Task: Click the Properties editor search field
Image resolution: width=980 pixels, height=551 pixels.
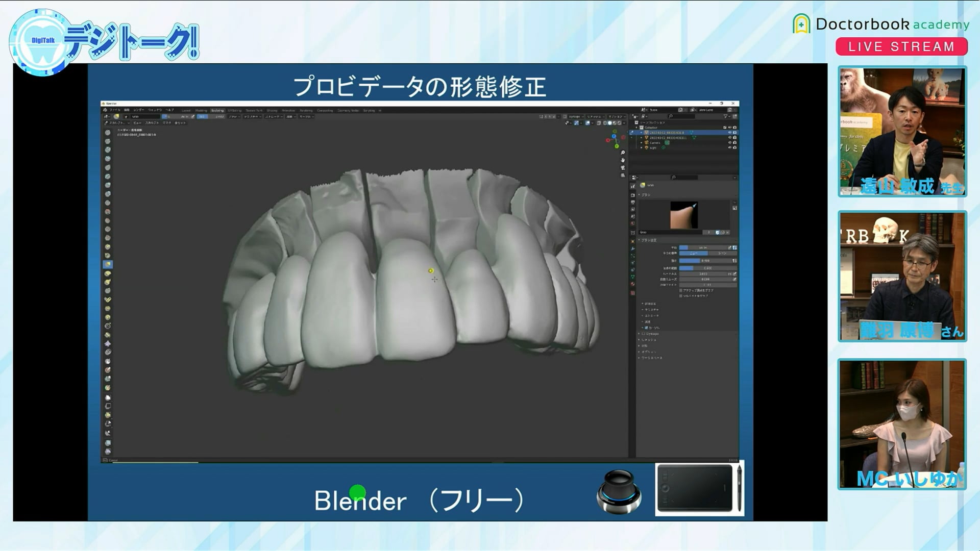Action: coord(684,178)
